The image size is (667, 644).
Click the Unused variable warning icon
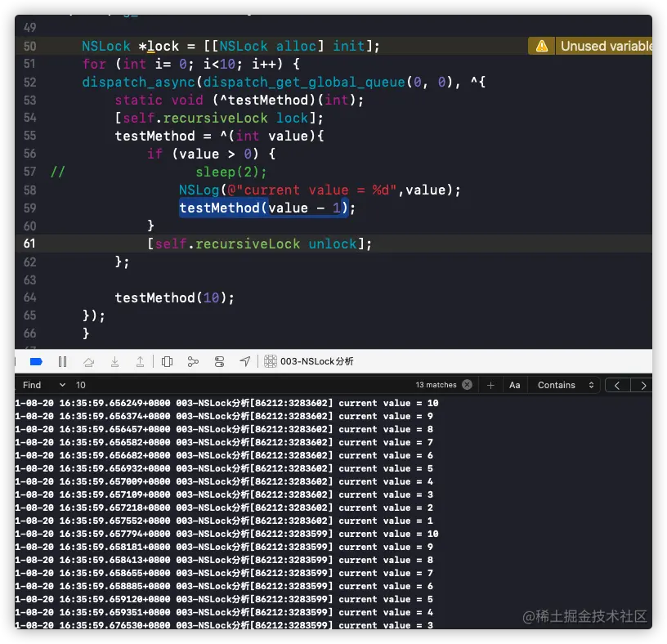pyautogui.click(x=541, y=46)
